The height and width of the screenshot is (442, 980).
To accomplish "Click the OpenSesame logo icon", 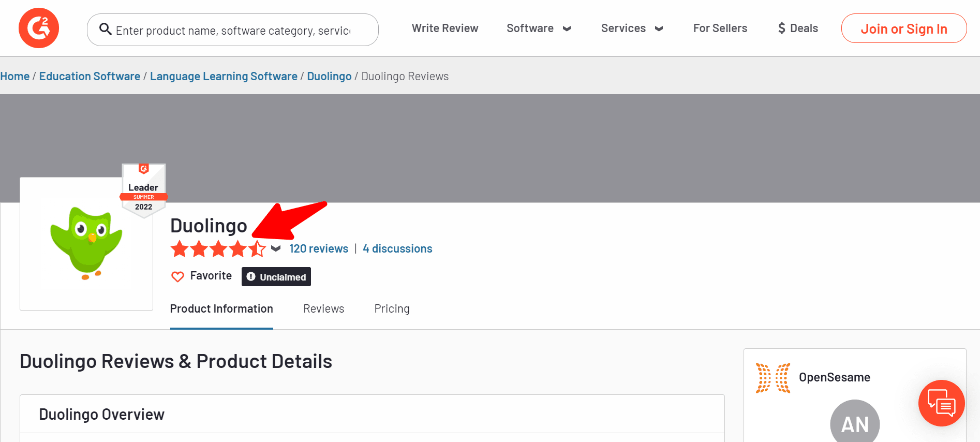I will click(x=773, y=378).
